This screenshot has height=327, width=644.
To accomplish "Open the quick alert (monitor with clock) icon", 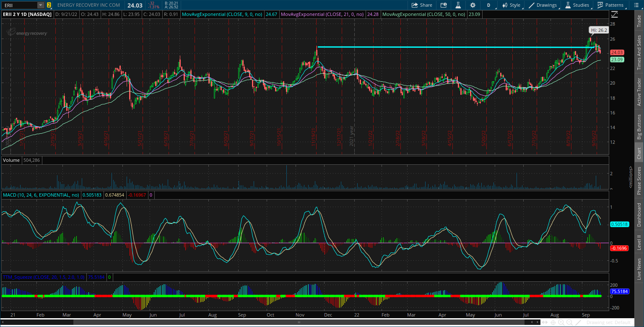I will point(444,5).
